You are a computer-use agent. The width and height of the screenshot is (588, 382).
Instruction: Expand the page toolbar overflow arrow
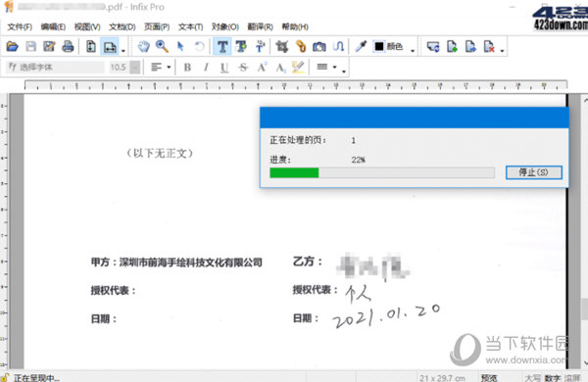pyautogui.click(x=502, y=51)
